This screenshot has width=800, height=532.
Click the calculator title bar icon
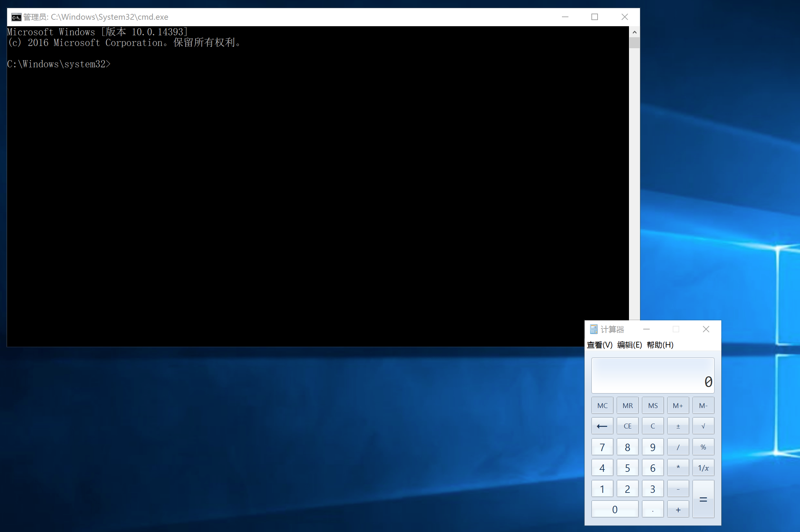pyautogui.click(x=594, y=329)
